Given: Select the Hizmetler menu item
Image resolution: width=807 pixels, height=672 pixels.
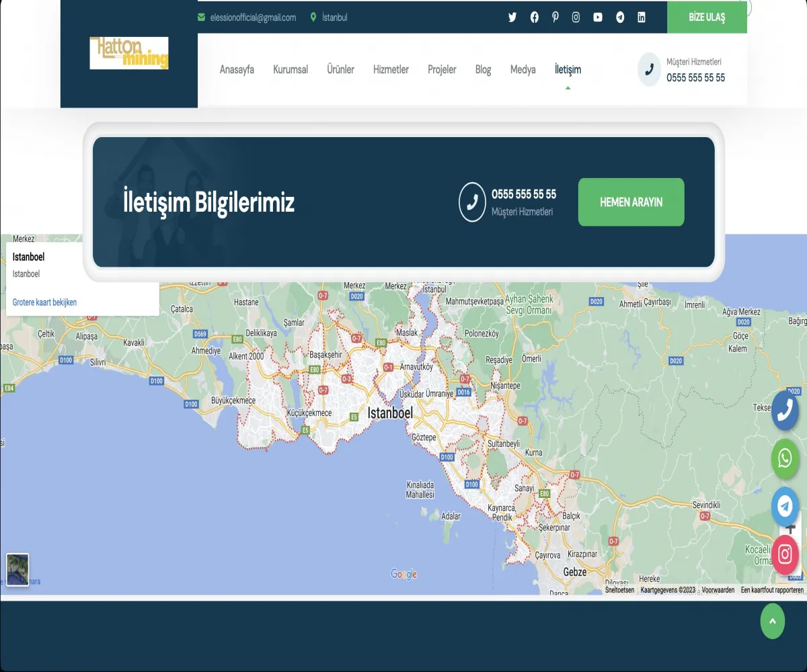Looking at the screenshot, I should pos(391,69).
